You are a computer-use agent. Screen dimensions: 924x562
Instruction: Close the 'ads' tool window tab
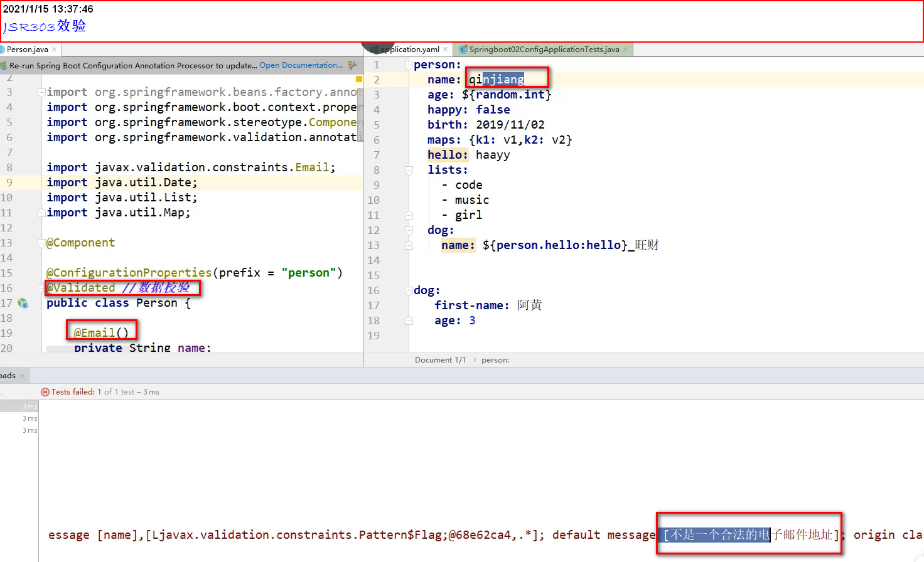coord(22,376)
